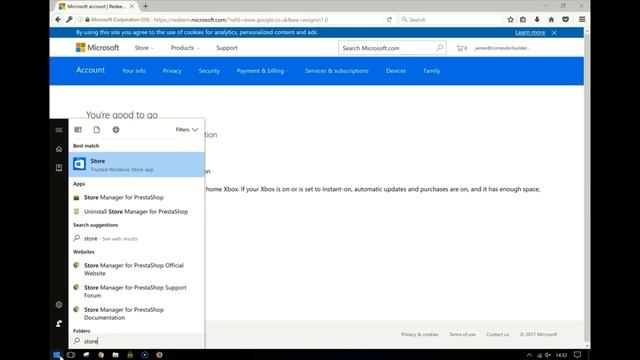Screen dimensions: 640x360
Task: Filter search results by documents
Action: pyautogui.click(x=97, y=130)
